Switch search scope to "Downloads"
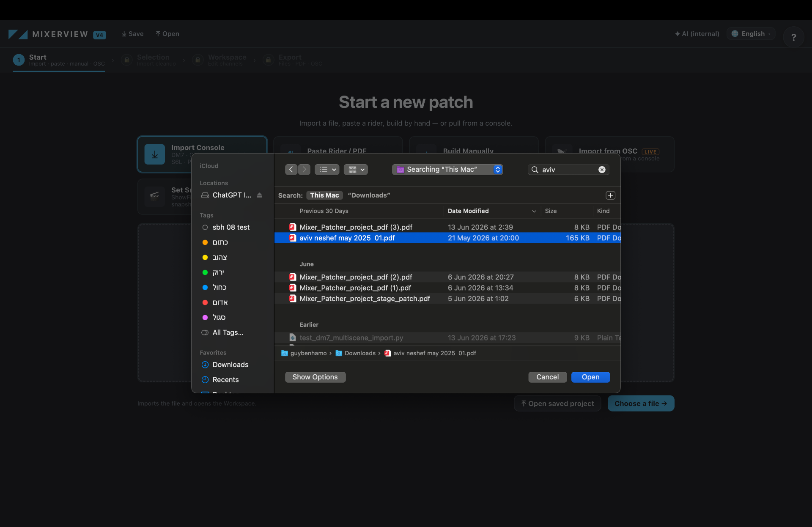Image resolution: width=812 pixels, height=527 pixels. coord(369,195)
